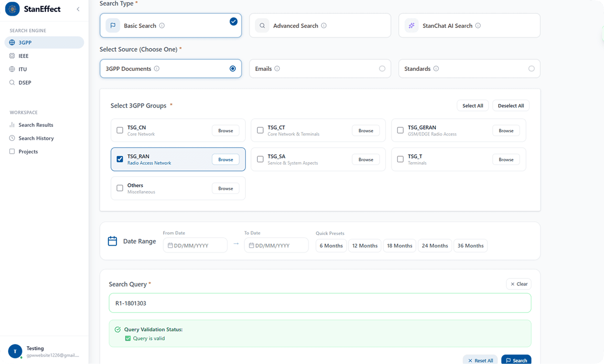604x364 pixels.
Task: Select the Emails source radio button
Action: tap(382, 69)
